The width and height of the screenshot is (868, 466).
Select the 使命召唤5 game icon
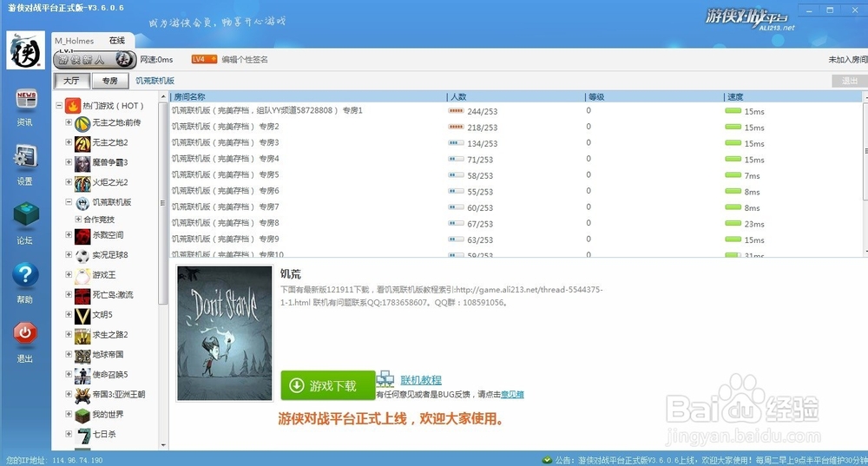click(x=82, y=375)
